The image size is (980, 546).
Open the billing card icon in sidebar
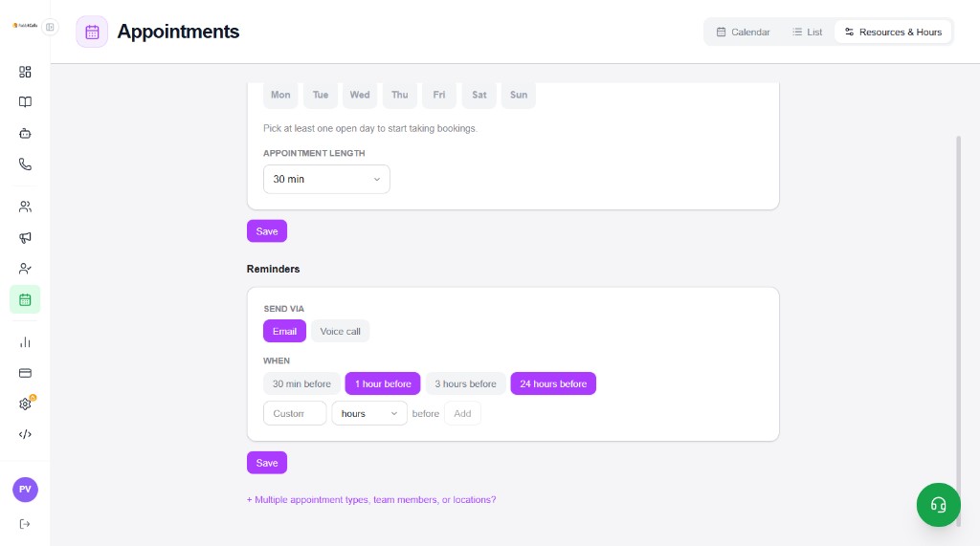(x=25, y=373)
